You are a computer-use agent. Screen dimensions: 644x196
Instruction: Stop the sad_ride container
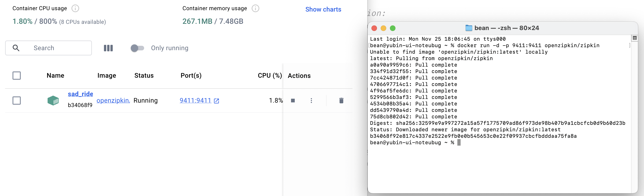click(293, 101)
